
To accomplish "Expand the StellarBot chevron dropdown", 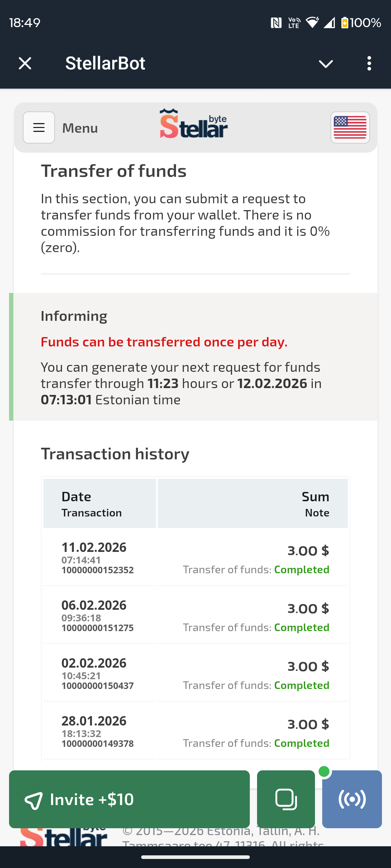I will point(325,64).
